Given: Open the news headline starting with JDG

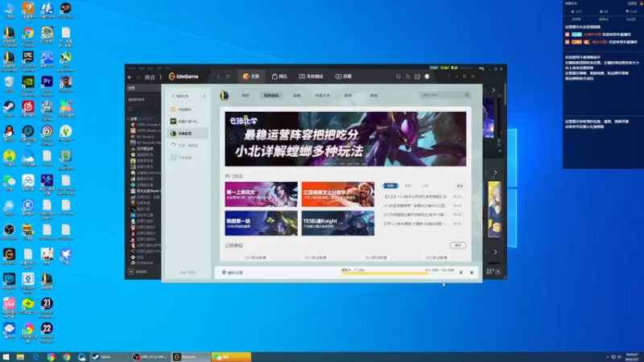Looking at the screenshot, I should pos(415,215).
